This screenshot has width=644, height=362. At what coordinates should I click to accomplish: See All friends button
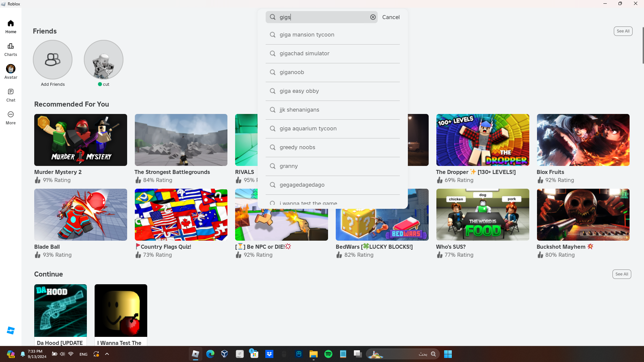[623, 31]
